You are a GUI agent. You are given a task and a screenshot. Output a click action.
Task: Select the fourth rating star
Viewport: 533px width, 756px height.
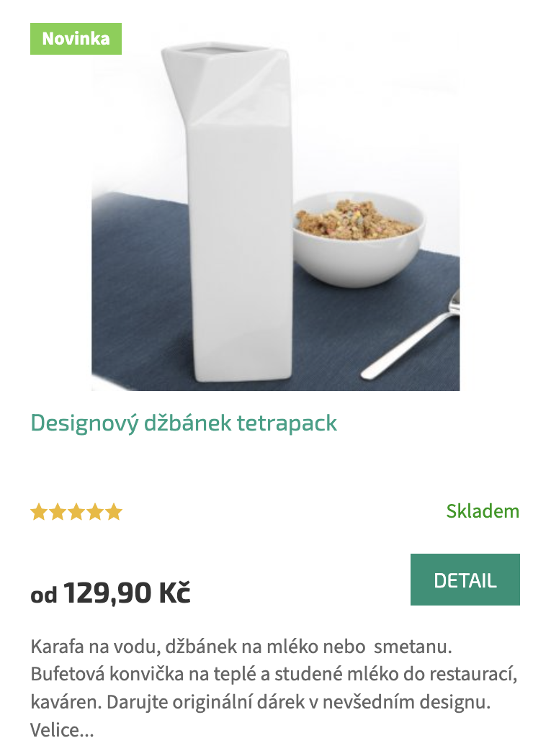[95, 512]
